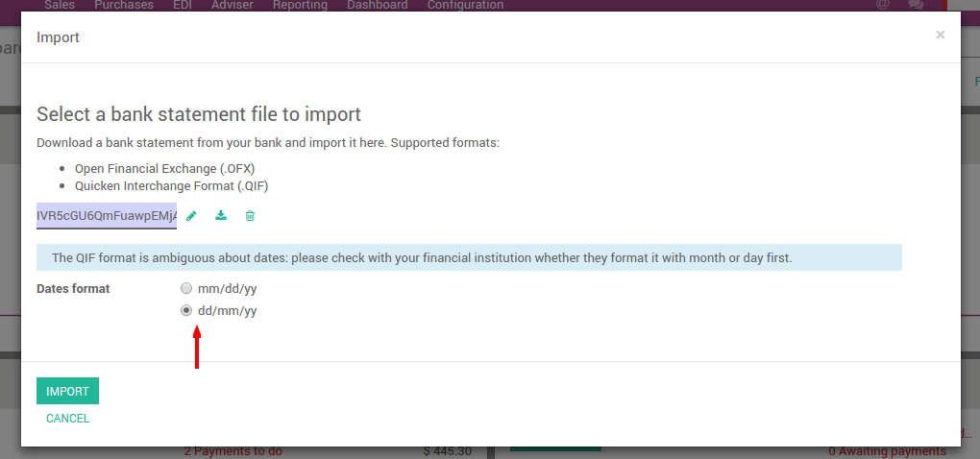
Task: Open the "0 Awaiting payments" link
Action: [x=887, y=451]
